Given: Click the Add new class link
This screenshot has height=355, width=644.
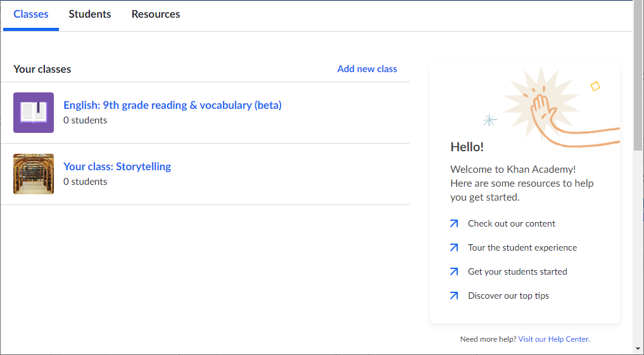Looking at the screenshot, I should pos(367,69).
